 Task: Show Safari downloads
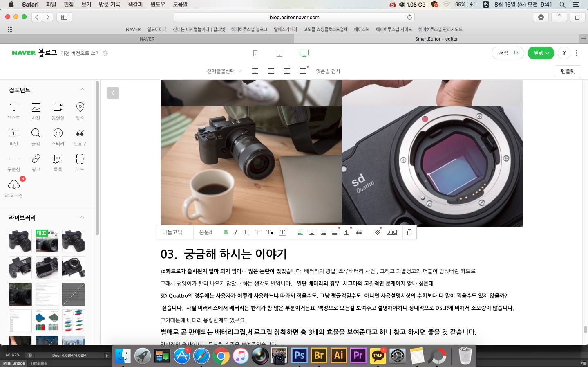[541, 17]
